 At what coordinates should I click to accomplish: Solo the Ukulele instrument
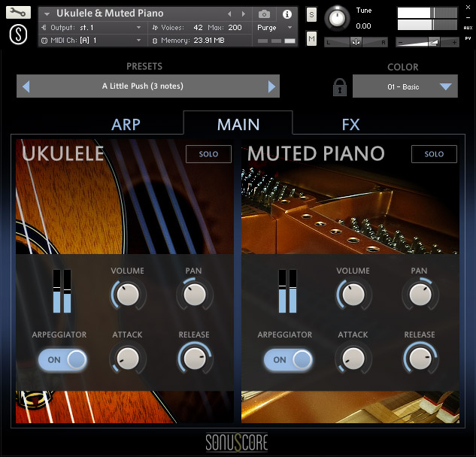pyautogui.click(x=208, y=154)
